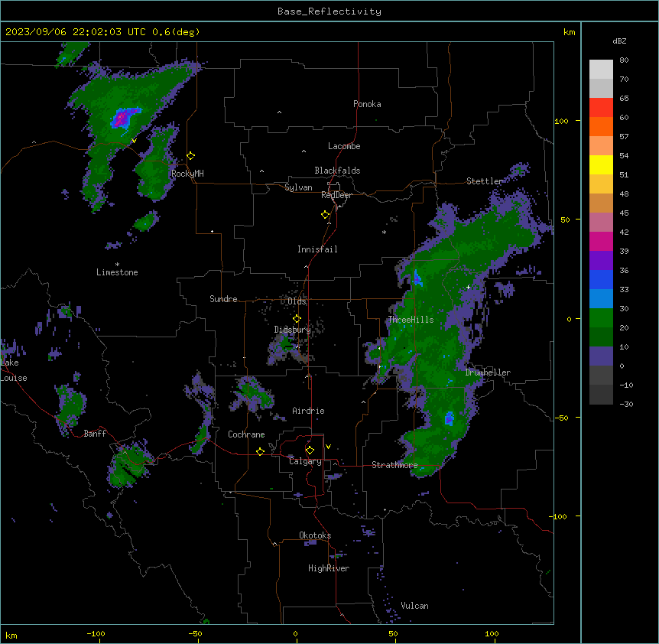Click the Blackfalds label
Image resolution: width=659 pixels, height=644 pixels.
point(337,171)
